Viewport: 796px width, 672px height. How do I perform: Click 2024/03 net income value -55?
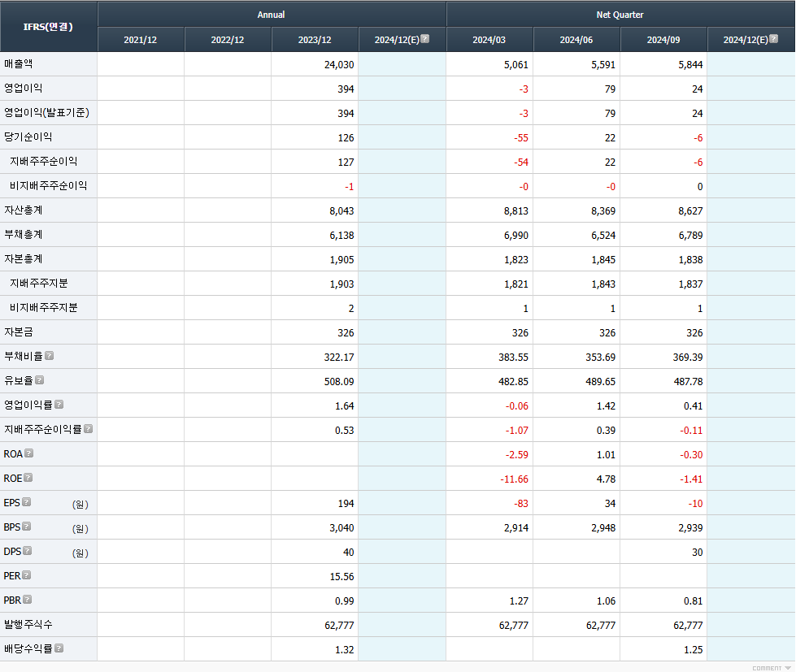point(521,138)
